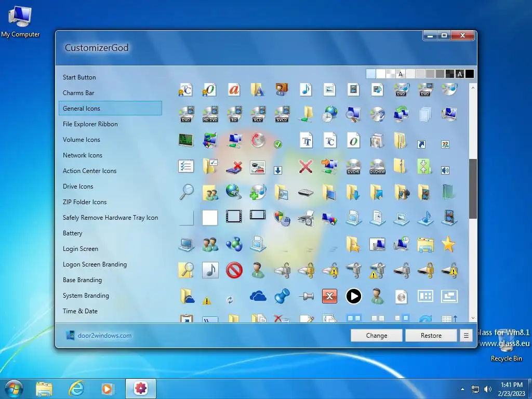Show hidden system tray icons
The image size is (532, 399).
click(x=462, y=389)
